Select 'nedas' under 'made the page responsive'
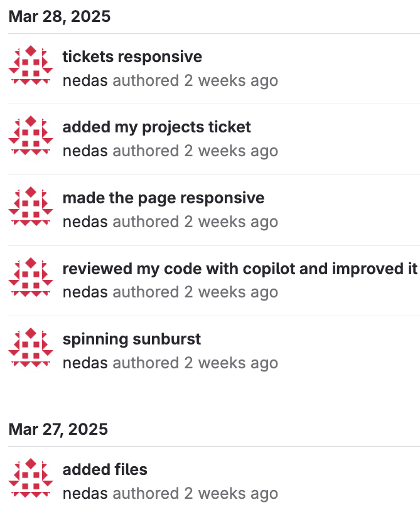This screenshot has width=420, height=512. coord(85,222)
